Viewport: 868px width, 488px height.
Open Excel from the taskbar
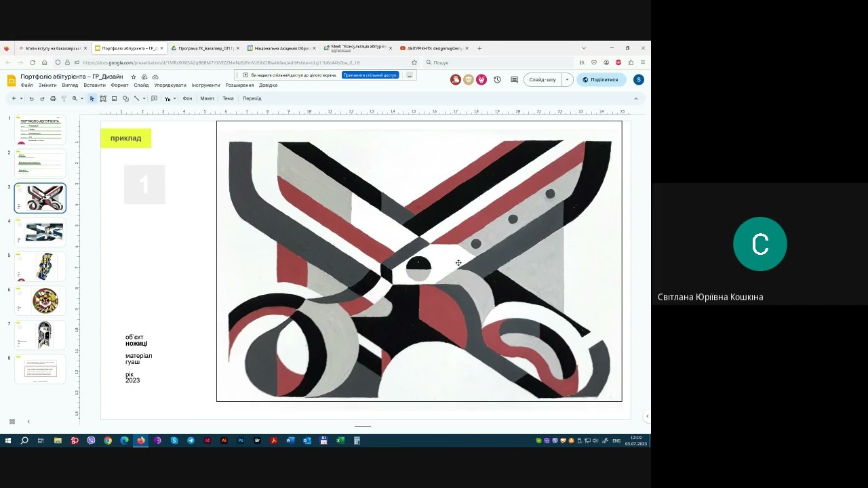(x=340, y=441)
